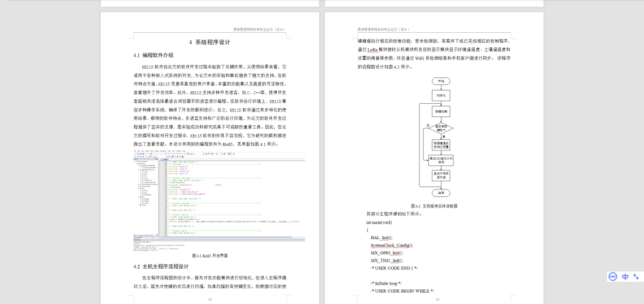Click the code line 'int main(void)'
This screenshot has height=304, width=644.
pyautogui.click(x=379, y=222)
